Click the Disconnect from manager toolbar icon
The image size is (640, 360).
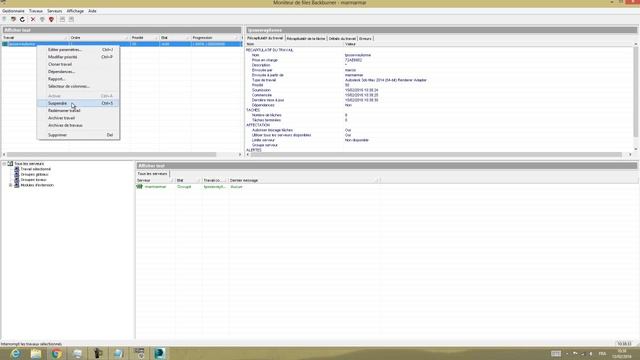tap(13, 19)
